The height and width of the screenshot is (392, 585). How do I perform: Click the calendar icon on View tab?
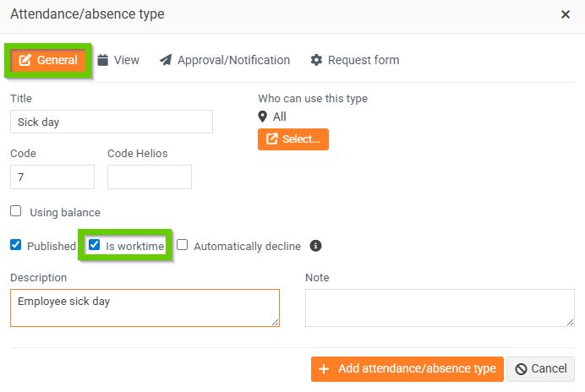click(103, 60)
